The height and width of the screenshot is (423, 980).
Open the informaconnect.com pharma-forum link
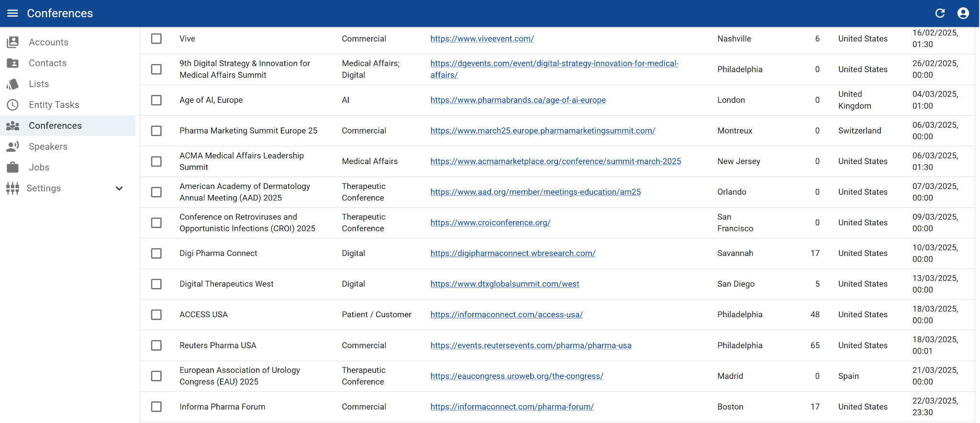(x=512, y=407)
